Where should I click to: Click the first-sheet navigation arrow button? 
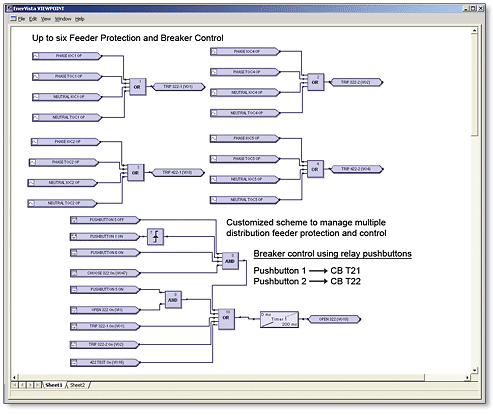(x=15, y=385)
